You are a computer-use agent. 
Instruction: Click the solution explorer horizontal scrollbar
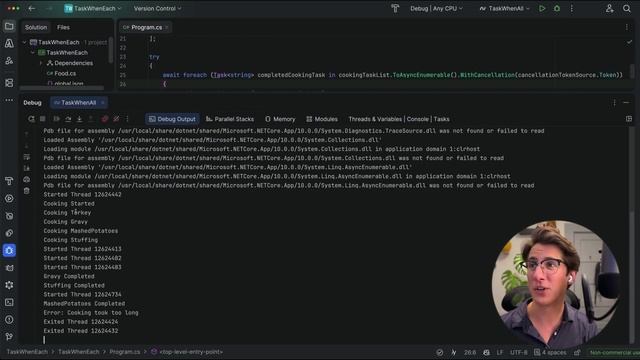[x=62, y=88]
